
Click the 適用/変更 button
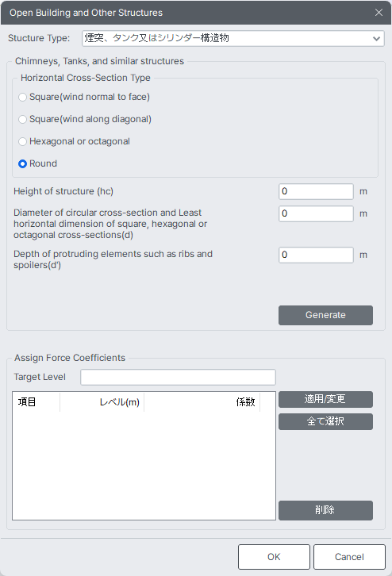coord(325,399)
